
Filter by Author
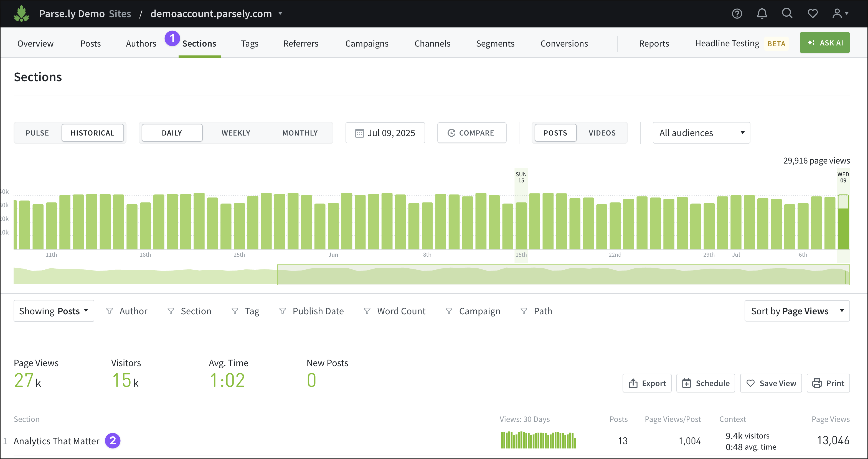pyautogui.click(x=127, y=311)
